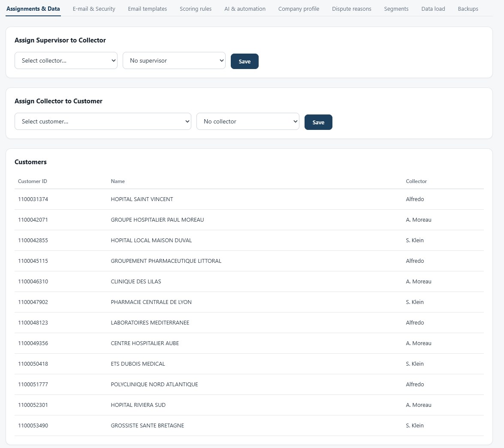
Task: Select customer ID 1100042071
Action: pos(33,219)
